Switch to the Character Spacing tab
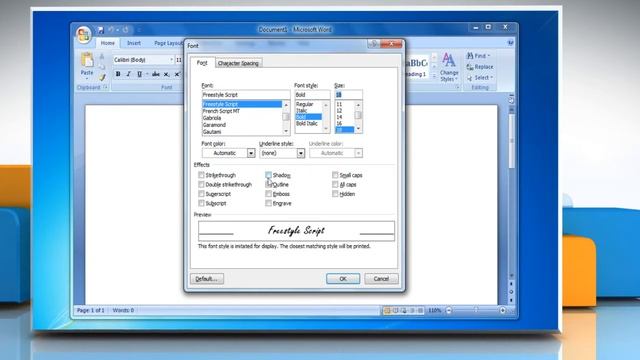The image size is (640, 360). pyautogui.click(x=238, y=63)
